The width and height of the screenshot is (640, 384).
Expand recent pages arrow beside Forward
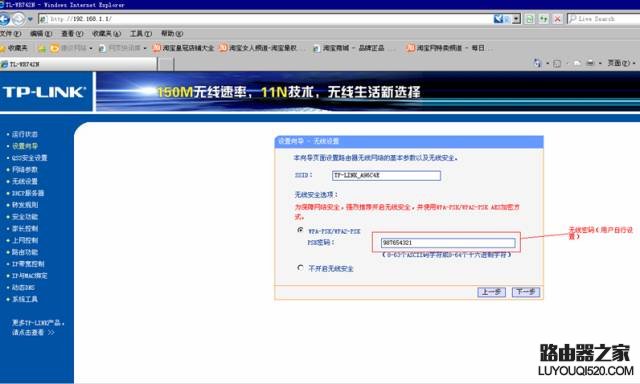point(30,19)
